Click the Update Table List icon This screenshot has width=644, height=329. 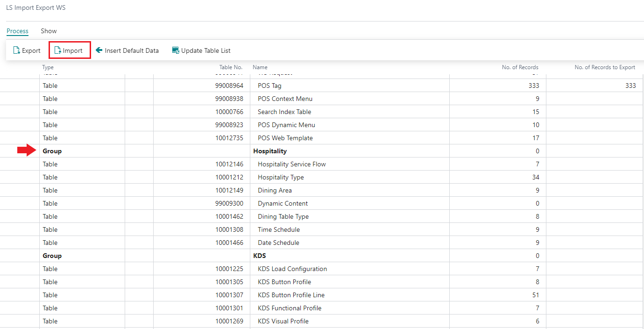pyautogui.click(x=176, y=50)
